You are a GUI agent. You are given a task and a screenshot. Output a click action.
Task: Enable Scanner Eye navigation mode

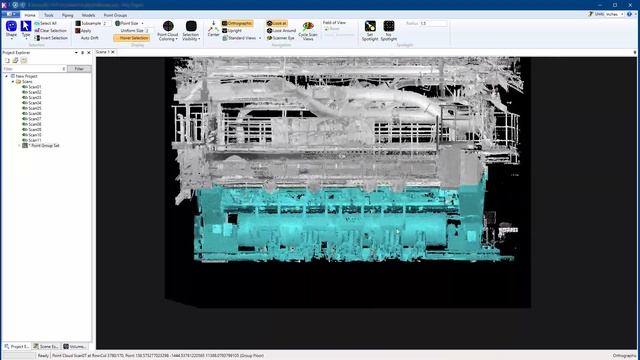point(280,38)
